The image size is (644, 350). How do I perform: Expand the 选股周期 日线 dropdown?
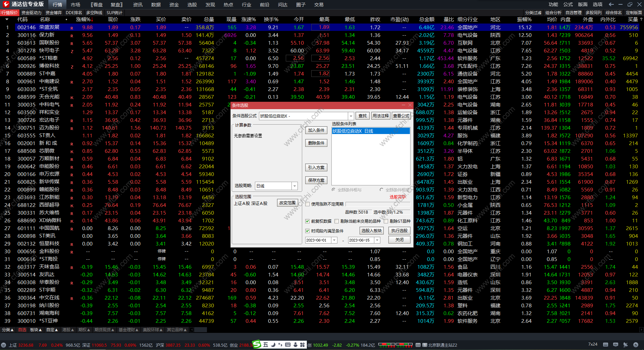[x=294, y=186]
